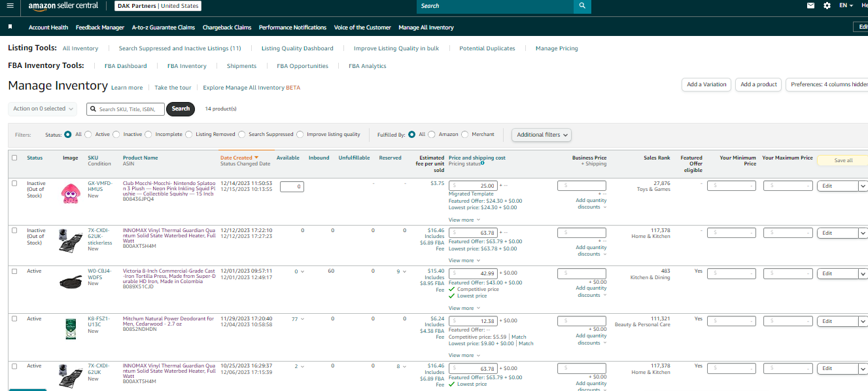This screenshot has width=868, height=391.
Task: Open Action on 0 selected dropdown
Action: (x=43, y=109)
